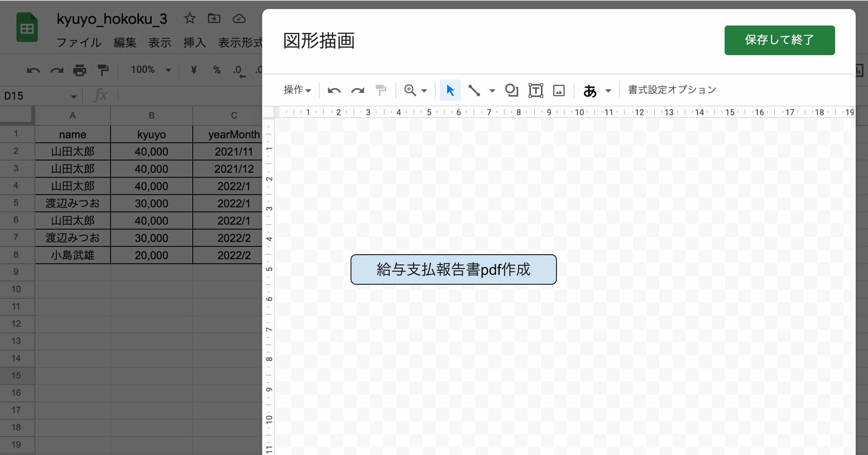Click 小島武雄 in row 8
868x455 pixels.
(73, 255)
